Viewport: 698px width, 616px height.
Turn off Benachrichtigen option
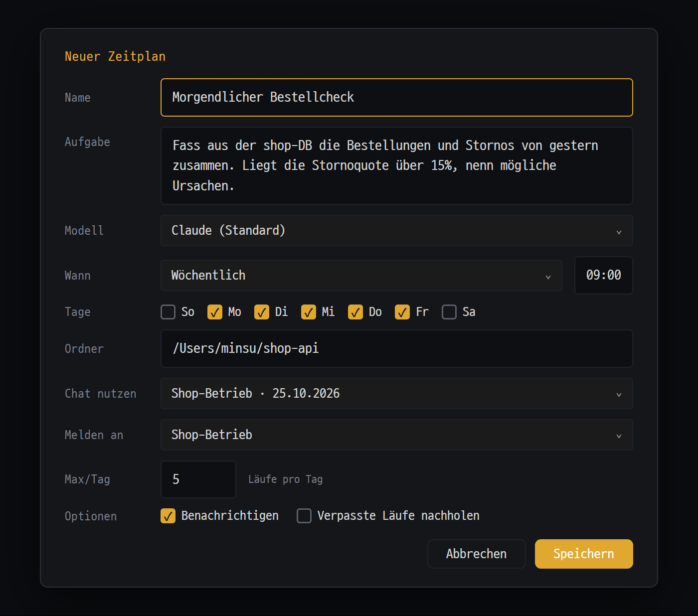168,516
